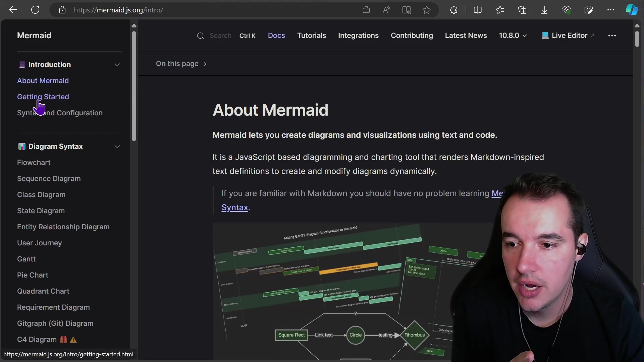
Task: Open the Collections icon
Action: (x=522, y=10)
